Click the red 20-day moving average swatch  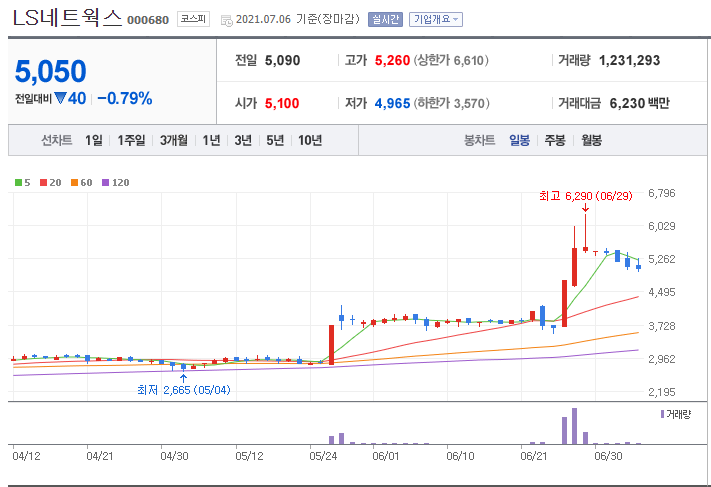[44, 182]
